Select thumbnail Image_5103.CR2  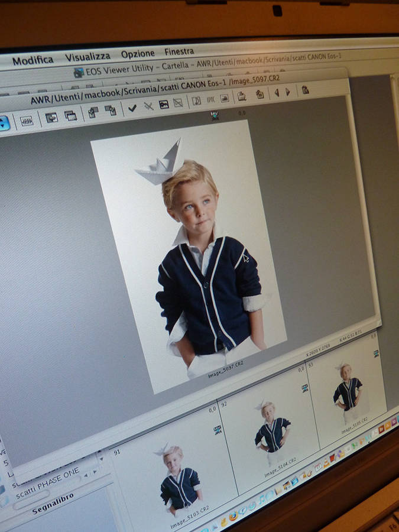point(179,479)
